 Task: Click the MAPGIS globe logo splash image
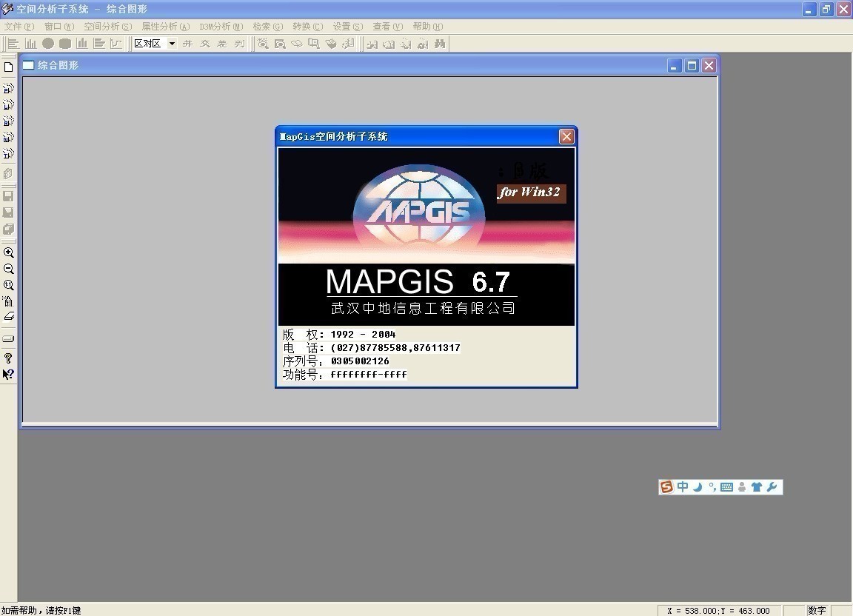pos(418,208)
